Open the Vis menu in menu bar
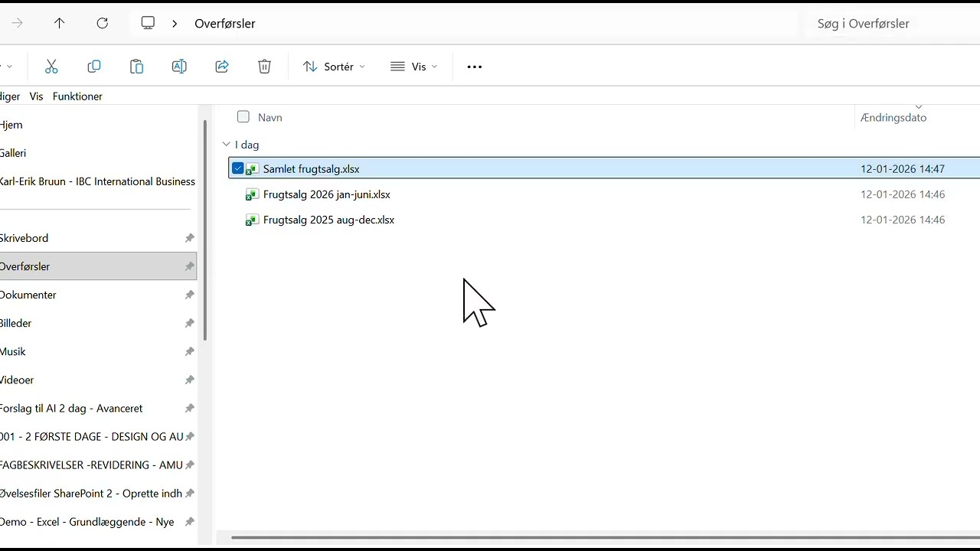The height and width of the screenshot is (551, 980). click(x=36, y=96)
